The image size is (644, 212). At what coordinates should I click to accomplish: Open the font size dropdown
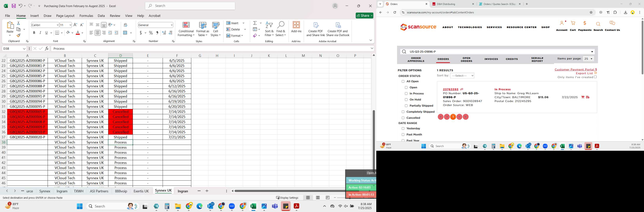point(70,25)
